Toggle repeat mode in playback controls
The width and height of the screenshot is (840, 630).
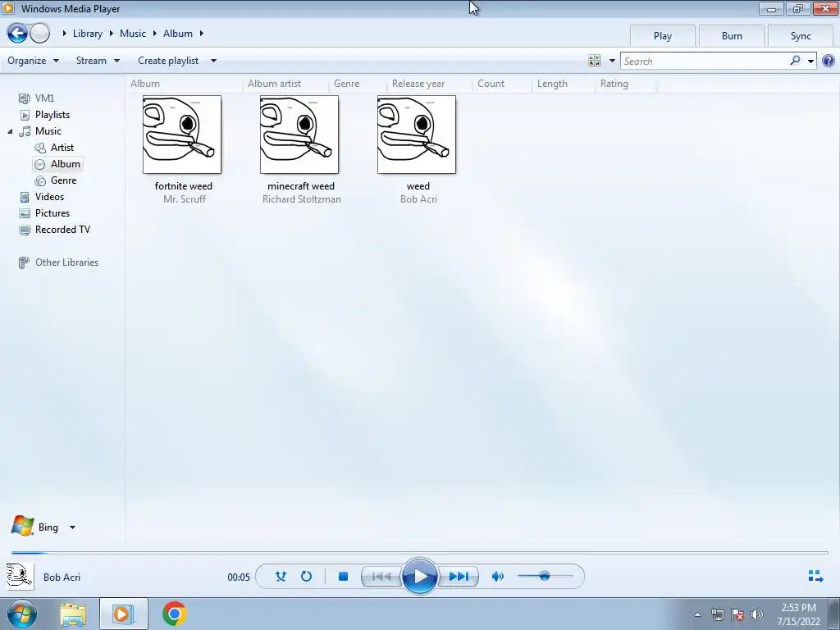(307, 577)
